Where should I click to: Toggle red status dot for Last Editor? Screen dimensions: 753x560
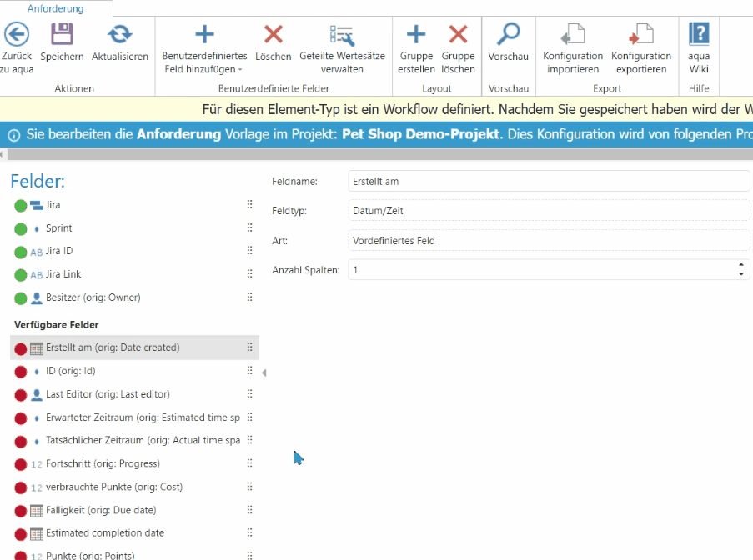click(x=21, y=395)
